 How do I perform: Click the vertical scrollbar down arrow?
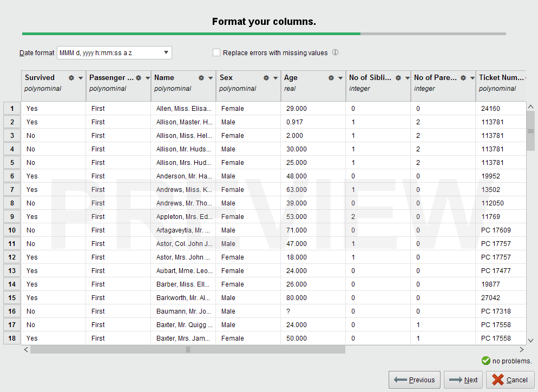[530, 340]
